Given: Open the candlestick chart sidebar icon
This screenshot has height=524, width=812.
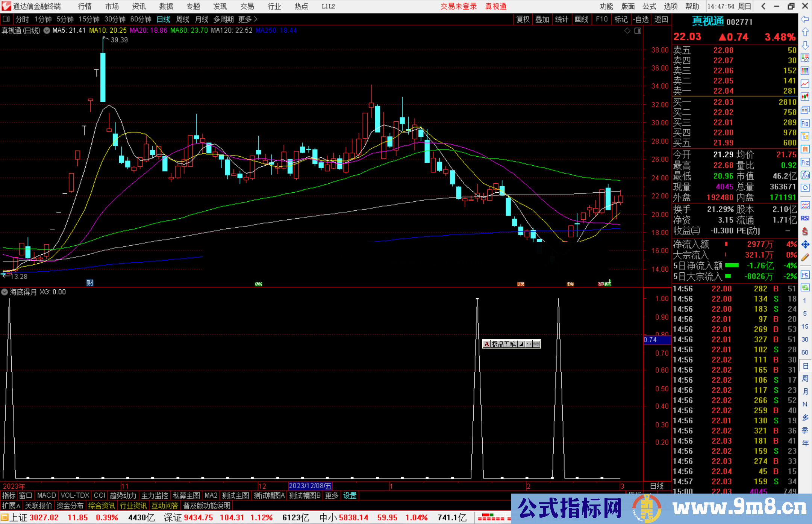Looking at the screenshot, I should click(x=804, y=97).
